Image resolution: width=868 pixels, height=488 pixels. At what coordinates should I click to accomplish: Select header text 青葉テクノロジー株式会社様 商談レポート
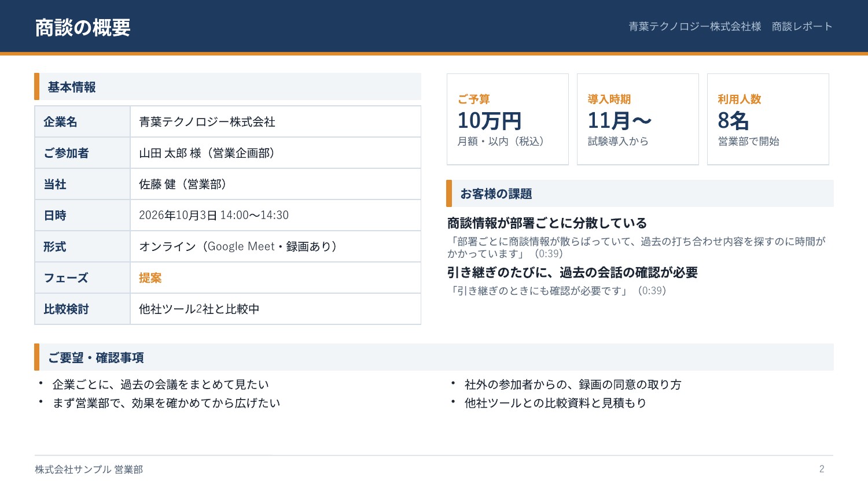(730, 27)
